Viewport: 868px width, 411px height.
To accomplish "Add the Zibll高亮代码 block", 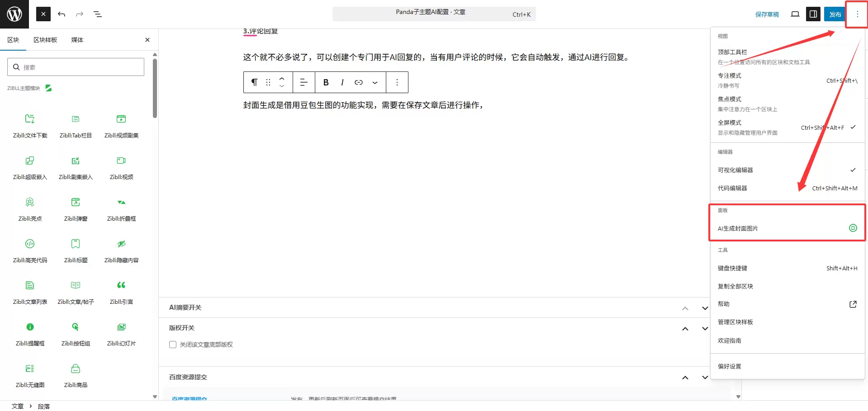I will point(30,250).
